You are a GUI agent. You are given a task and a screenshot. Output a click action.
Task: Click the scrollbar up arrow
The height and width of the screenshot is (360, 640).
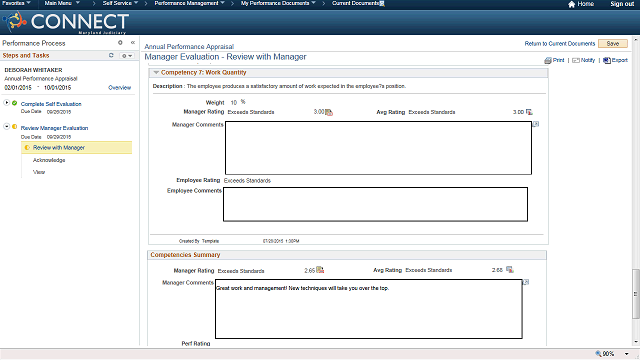[636, 40]
